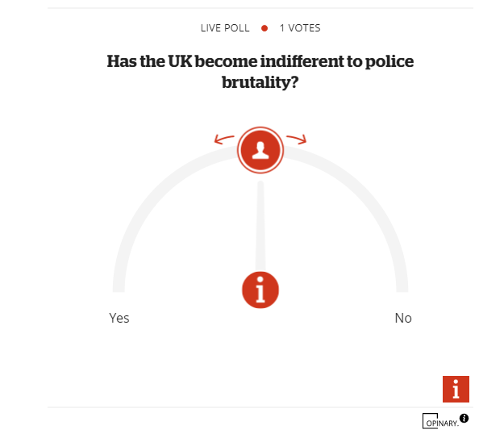Image resolution: width=504 pixels, height=438 pixels.
Task: Click the LIVE POLL label
Action: click(x=226, y=28)
